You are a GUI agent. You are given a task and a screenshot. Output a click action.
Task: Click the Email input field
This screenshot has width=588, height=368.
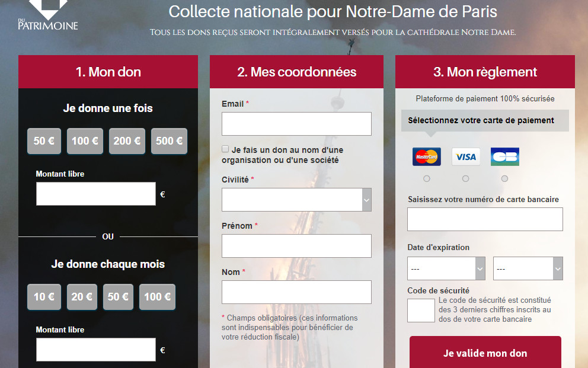point(296,124)
